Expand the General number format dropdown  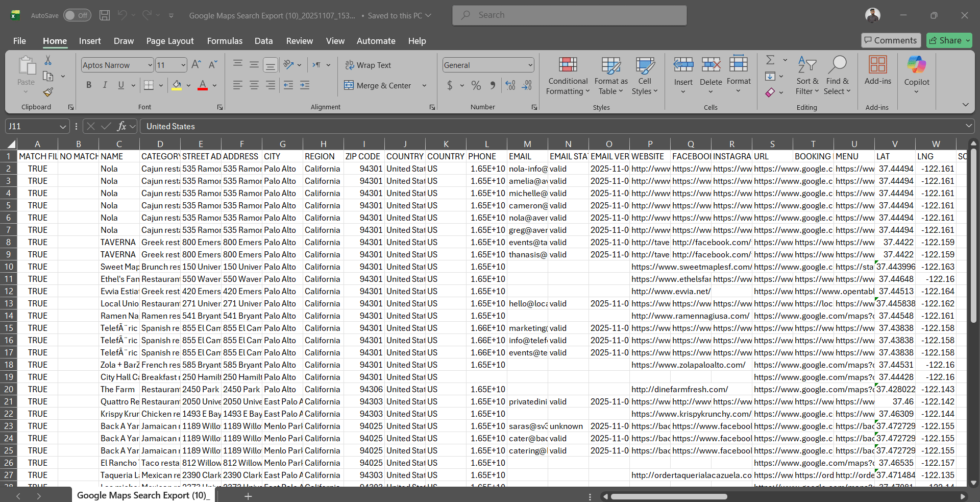point(530,65)
